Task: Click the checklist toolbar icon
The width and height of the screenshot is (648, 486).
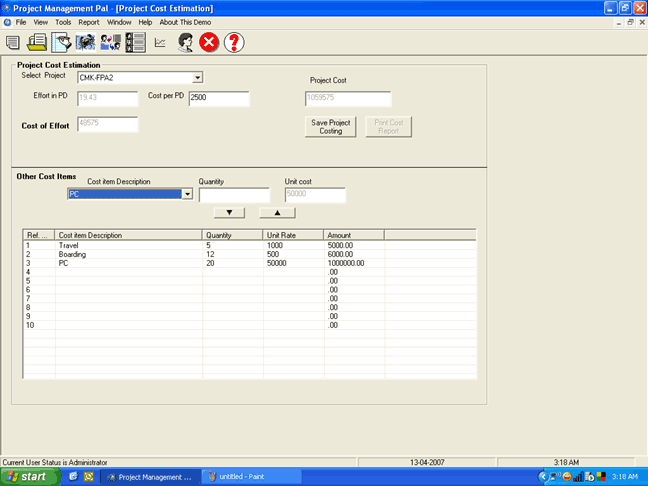Action: (x=135, y=42)
